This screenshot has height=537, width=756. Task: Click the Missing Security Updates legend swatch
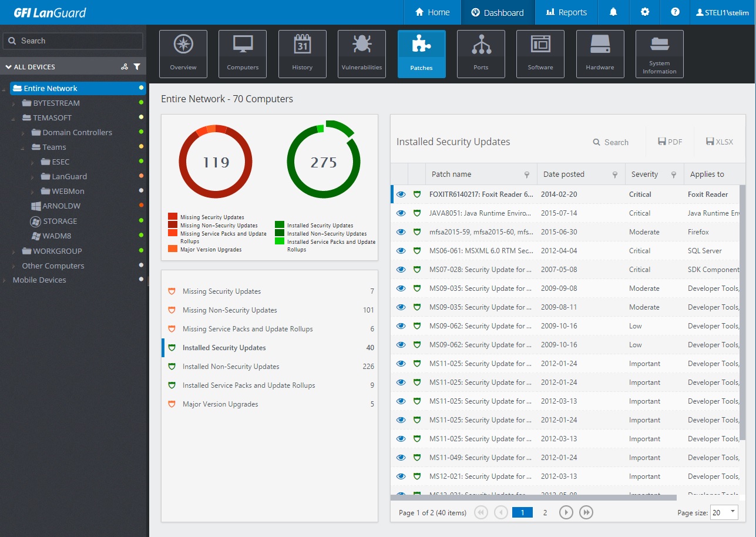[x=172, y=217]
